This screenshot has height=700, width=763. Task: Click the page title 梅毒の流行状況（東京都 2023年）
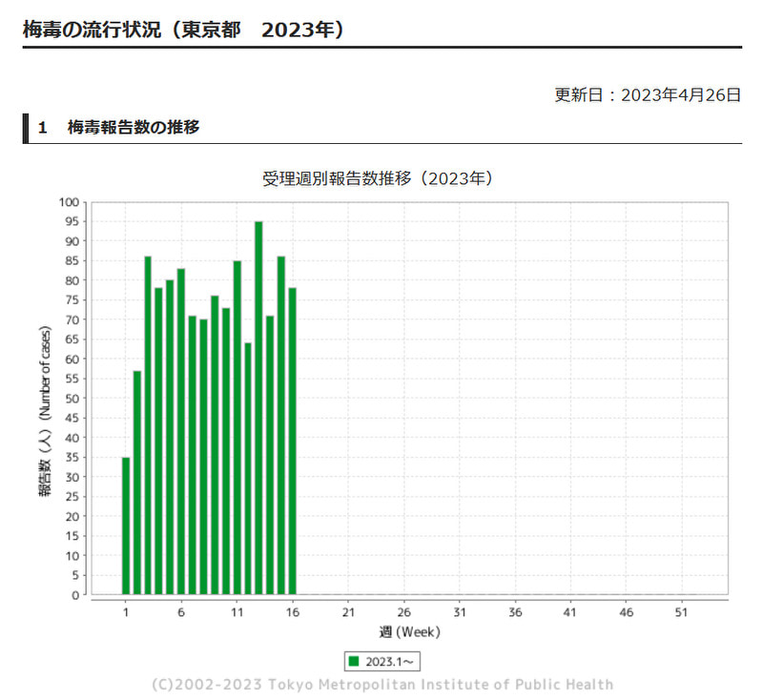[x=184, y=30]
